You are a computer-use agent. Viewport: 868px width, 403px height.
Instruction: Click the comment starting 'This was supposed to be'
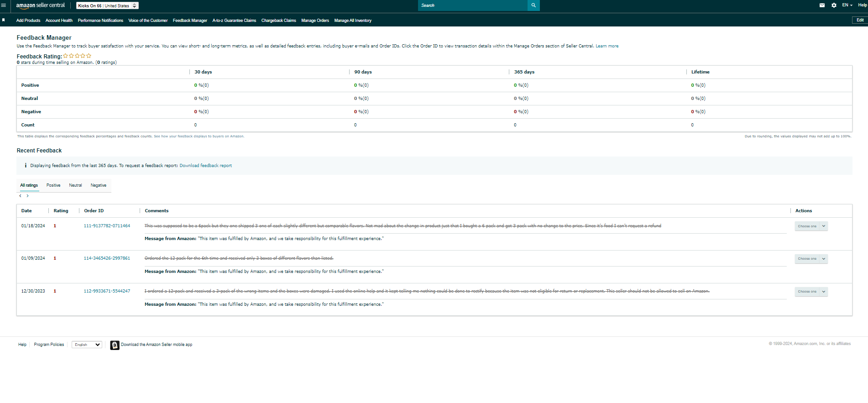pos(403,226)
